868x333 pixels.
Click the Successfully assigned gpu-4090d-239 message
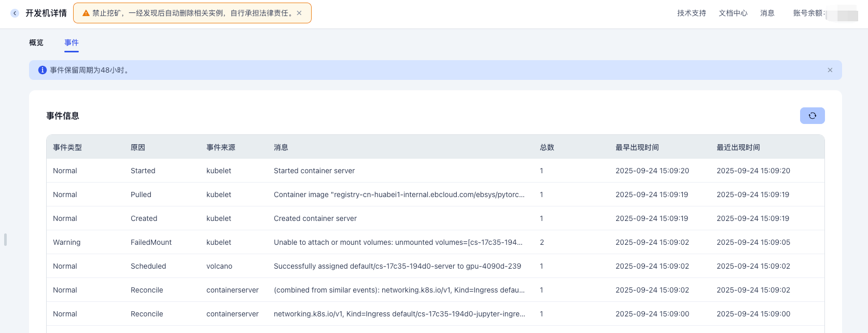pyautogui.click(x=397, y=266)
